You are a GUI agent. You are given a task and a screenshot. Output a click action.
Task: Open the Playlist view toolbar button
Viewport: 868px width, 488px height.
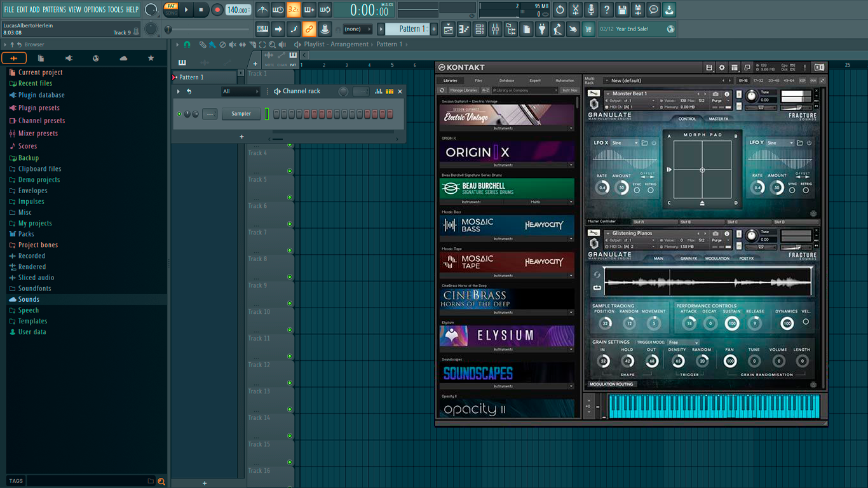click(x=449, y=29)
